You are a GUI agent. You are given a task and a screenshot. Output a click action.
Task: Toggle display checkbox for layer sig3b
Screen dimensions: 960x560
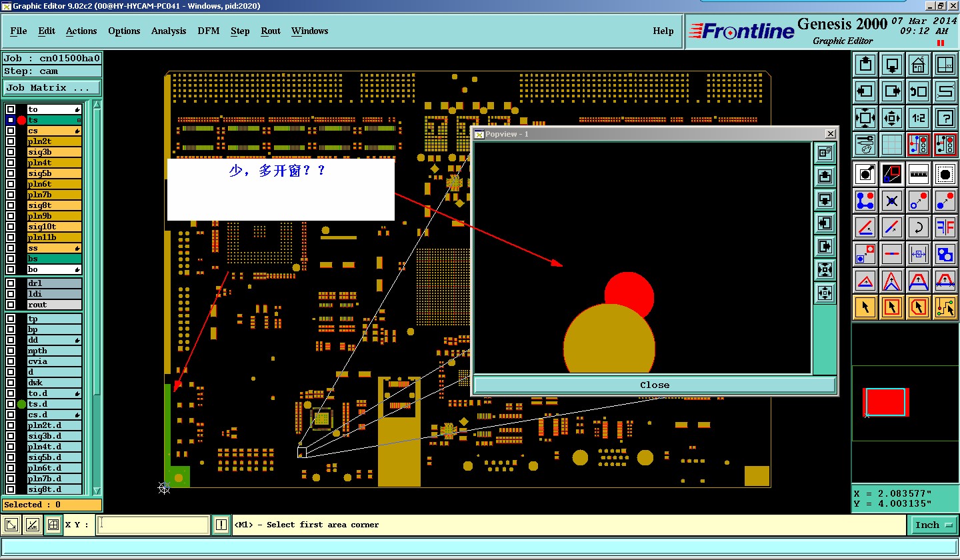pos(11,152)
